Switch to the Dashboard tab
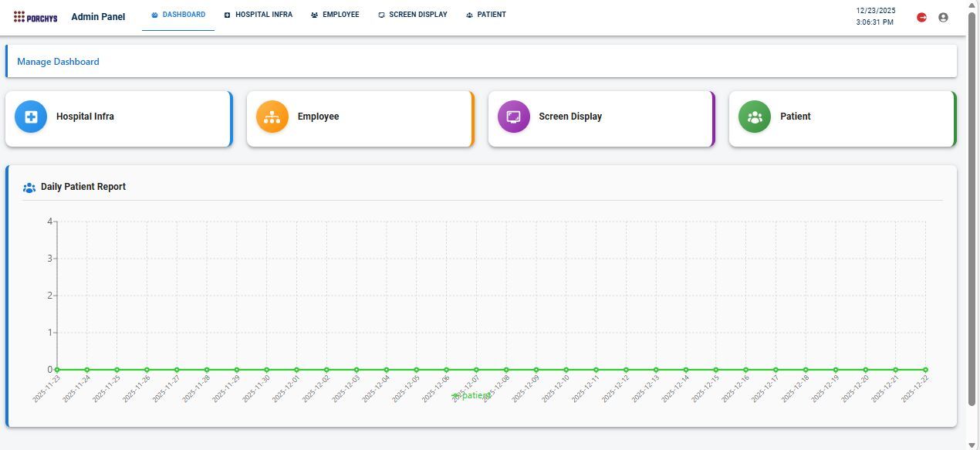This screenshot has width=980, height=450. (x=178, y=15)
